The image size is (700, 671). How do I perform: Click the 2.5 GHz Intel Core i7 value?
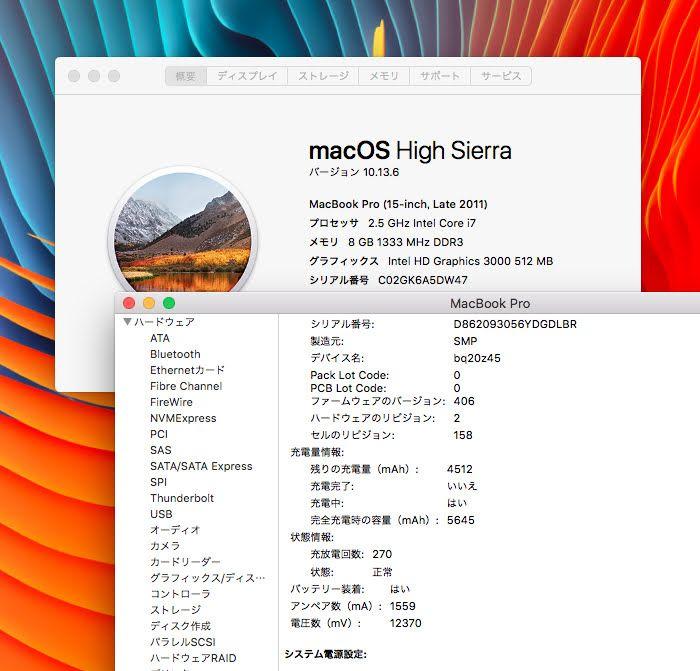pyautogui.click(x=422, y=223)
